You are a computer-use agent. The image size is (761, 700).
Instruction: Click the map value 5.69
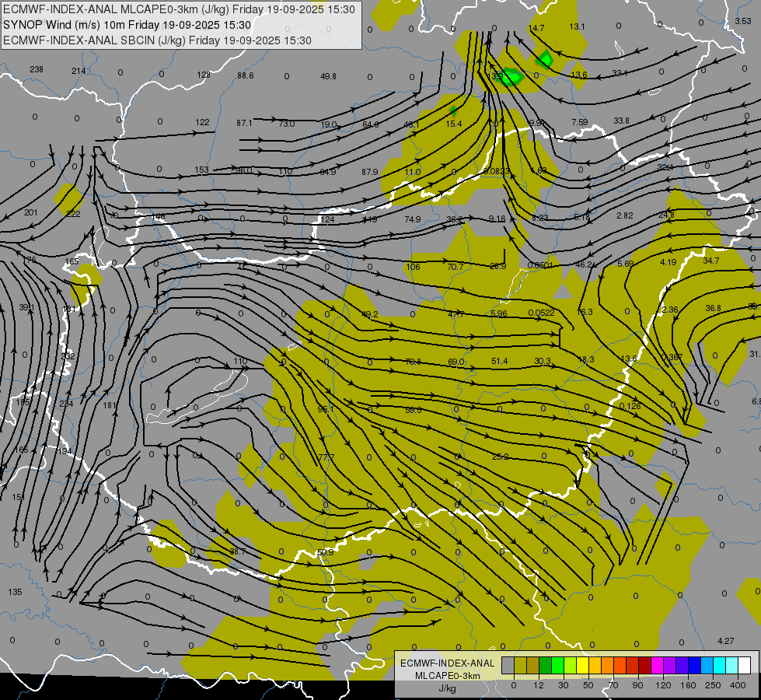click(x=625, y=264)
